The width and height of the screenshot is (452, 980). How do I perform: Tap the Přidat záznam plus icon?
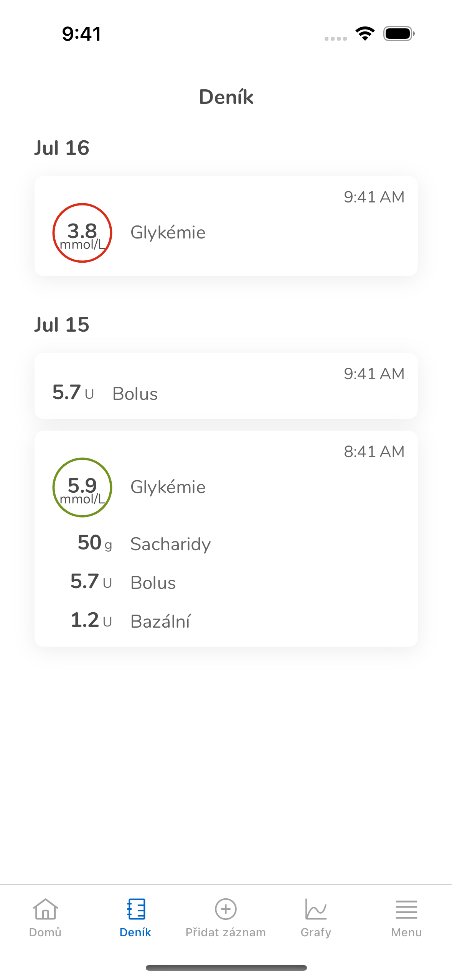[x=226, y=909]
